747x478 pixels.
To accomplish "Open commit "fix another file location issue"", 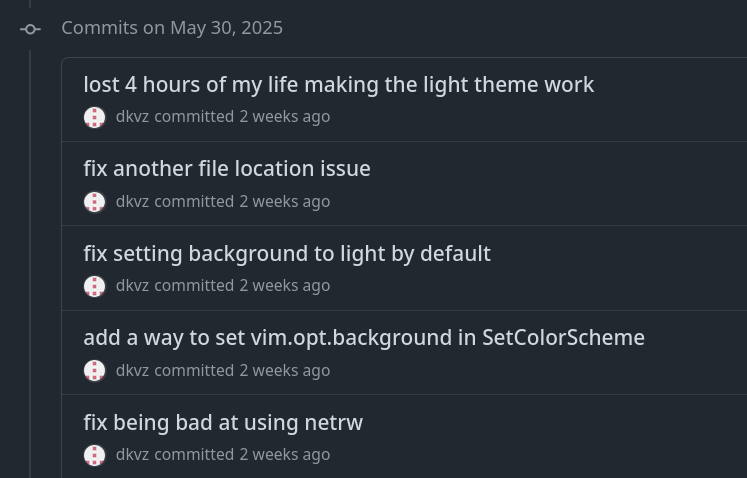I will coord(227,169).
